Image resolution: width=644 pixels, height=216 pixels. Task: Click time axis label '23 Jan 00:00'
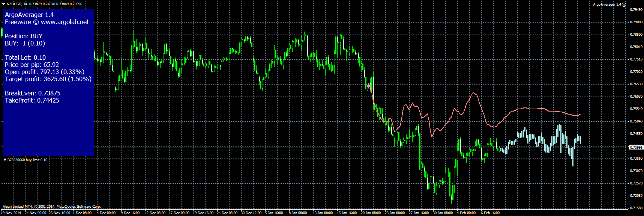tap(395, 213)
